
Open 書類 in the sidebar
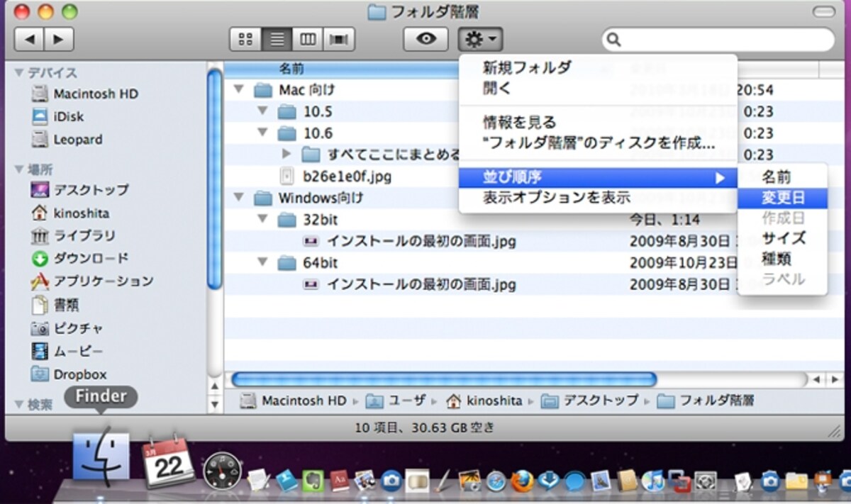[55, 305]
